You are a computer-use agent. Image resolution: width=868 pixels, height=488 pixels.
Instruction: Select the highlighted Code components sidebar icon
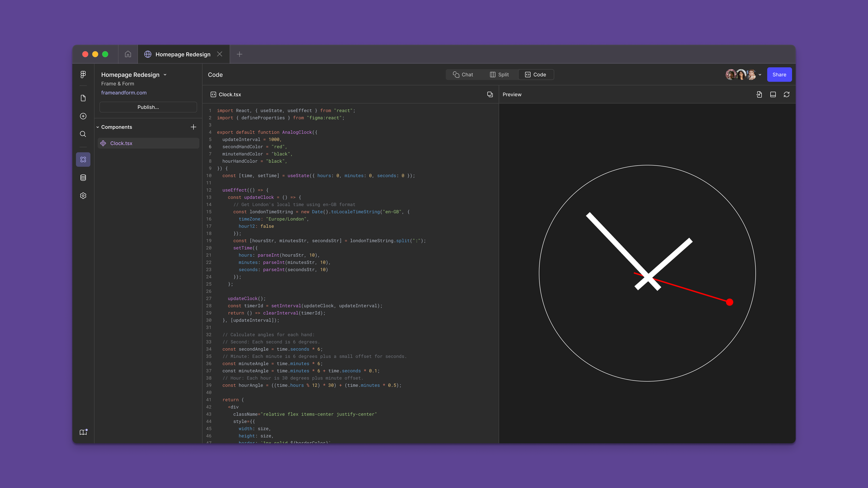(x=83, y=160)
